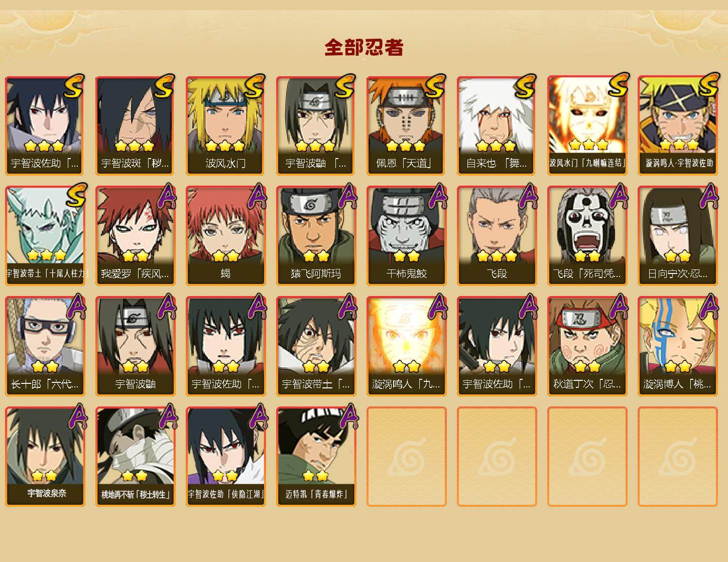The image size is (728, 562).
Task: Open the 迈特凯「青春爆炸」 card
Action: pos(316,457)
